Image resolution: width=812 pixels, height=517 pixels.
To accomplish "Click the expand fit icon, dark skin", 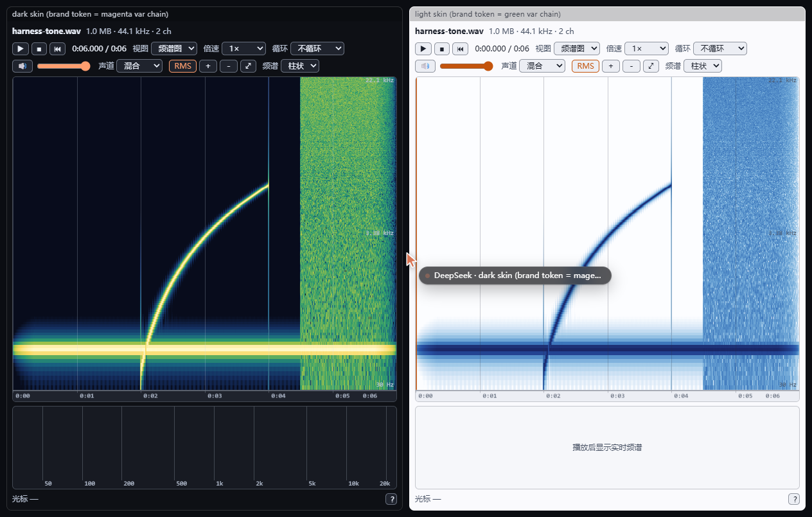I will click(x=248, y=66).
